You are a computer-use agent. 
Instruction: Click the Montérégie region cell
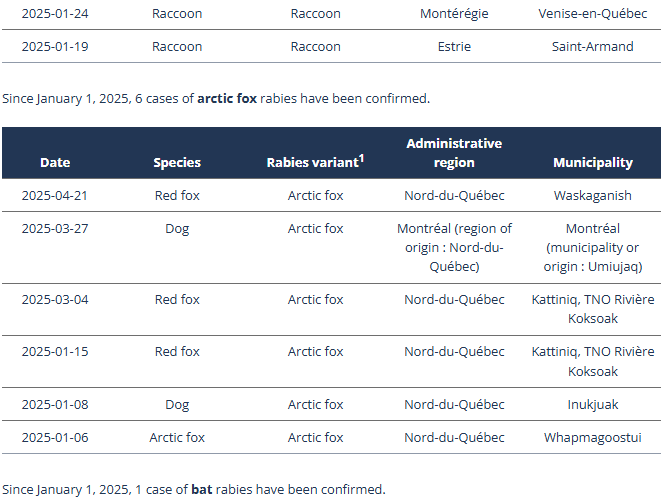[x=454, y=14]
